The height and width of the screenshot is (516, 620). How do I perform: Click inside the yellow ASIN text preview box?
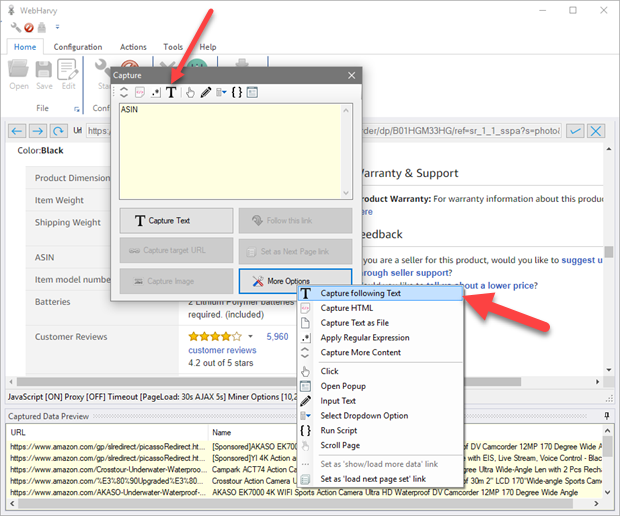[x=235, y=150]
